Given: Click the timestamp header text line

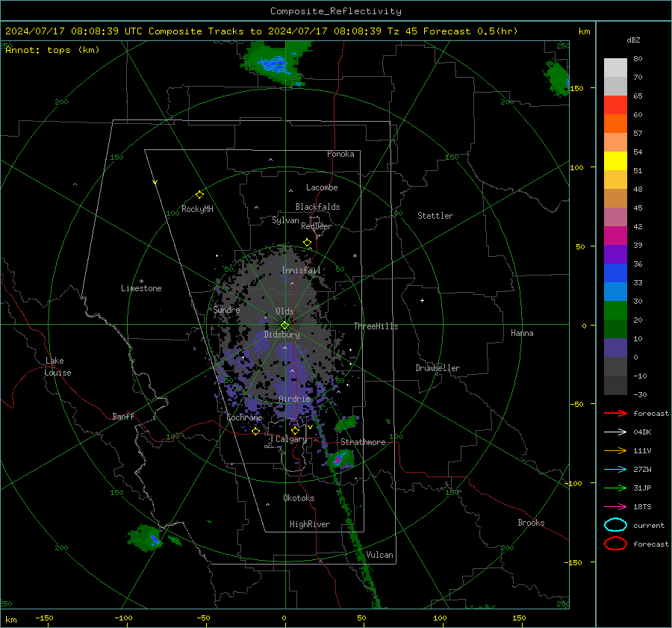Looking at the screenshot, I should [x=261, y=31].
